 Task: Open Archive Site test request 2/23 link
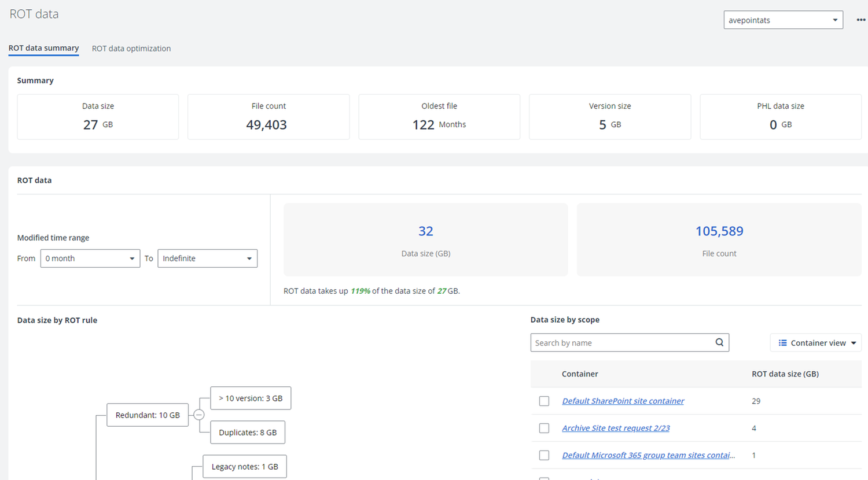616,428
